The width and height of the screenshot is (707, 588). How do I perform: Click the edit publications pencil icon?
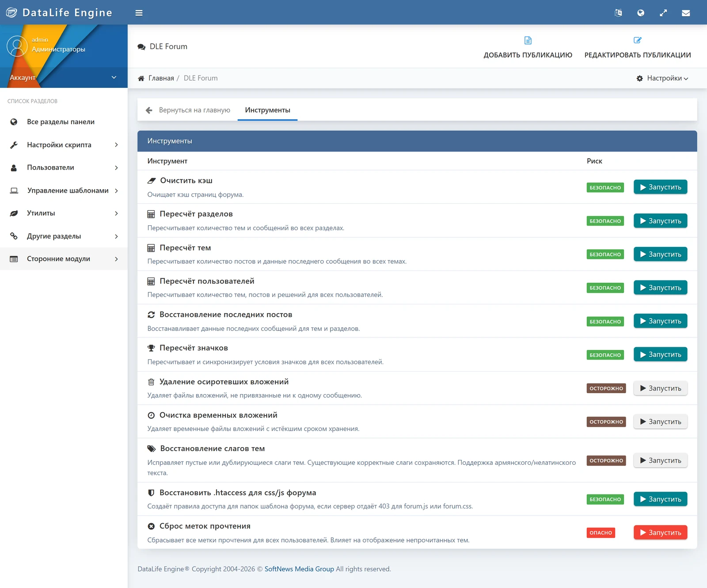click(x=638, y=40)
